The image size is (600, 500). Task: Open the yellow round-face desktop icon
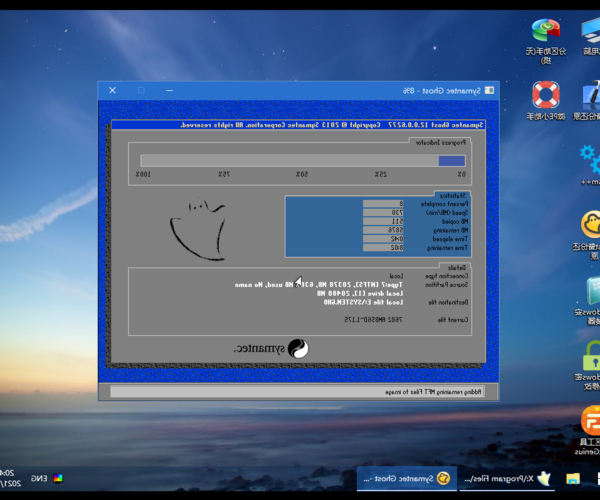[x=592, y=224]
